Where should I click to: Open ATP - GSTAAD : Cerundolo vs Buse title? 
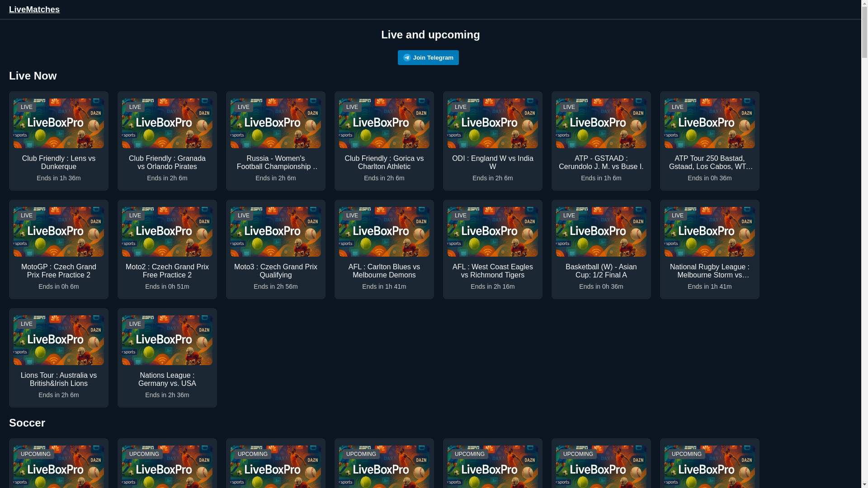601,163
